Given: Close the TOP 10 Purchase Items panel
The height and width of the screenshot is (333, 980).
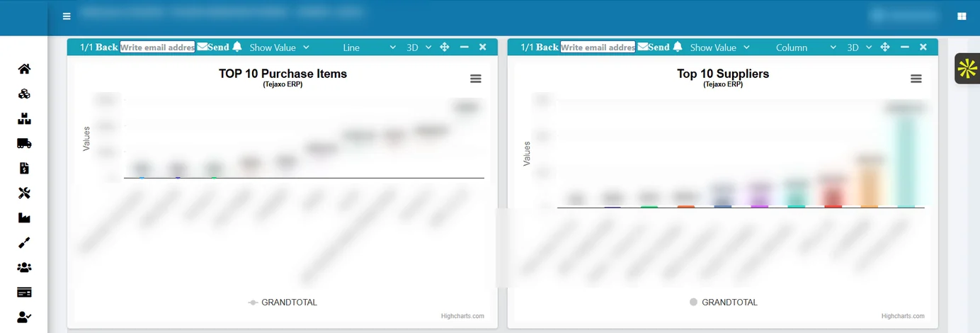Looking at the screenshot, I should (x=483, y=47).
